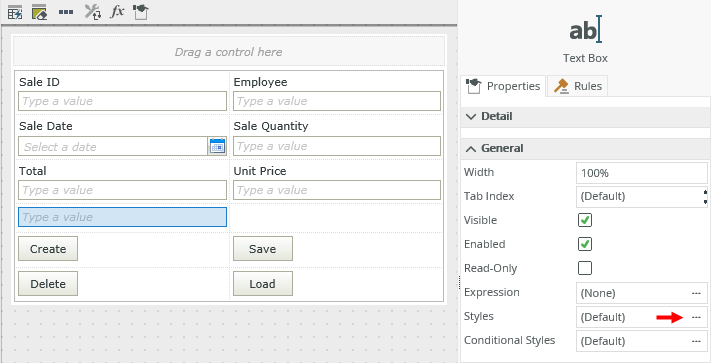The height and width of the screenshot is (363, 711).
Task: Switch to the Rules tab
Action: 578,86
